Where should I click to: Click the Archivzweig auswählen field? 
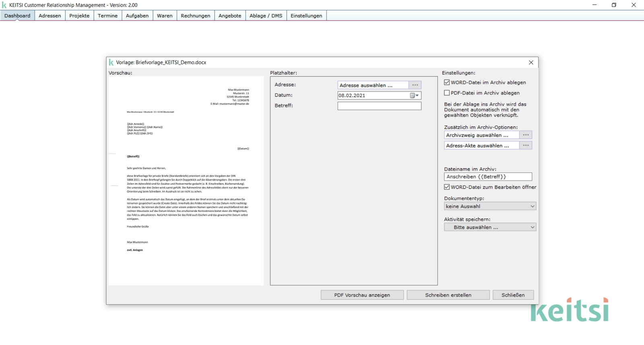[482, 135]
